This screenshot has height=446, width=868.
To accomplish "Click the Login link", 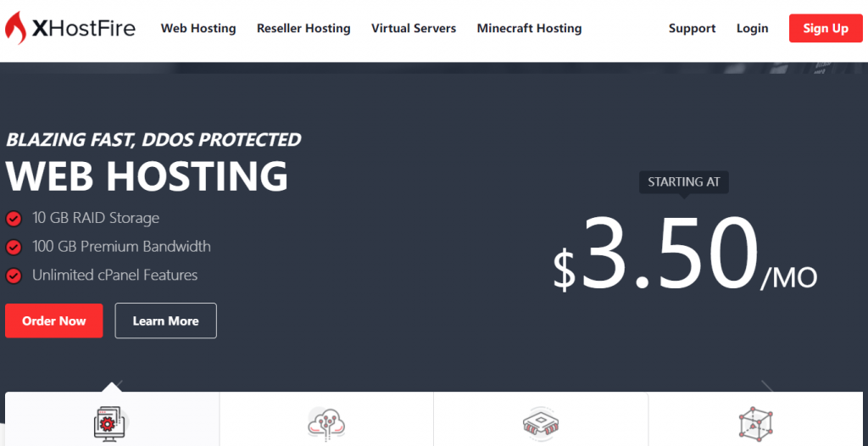I will pos(753,28).
